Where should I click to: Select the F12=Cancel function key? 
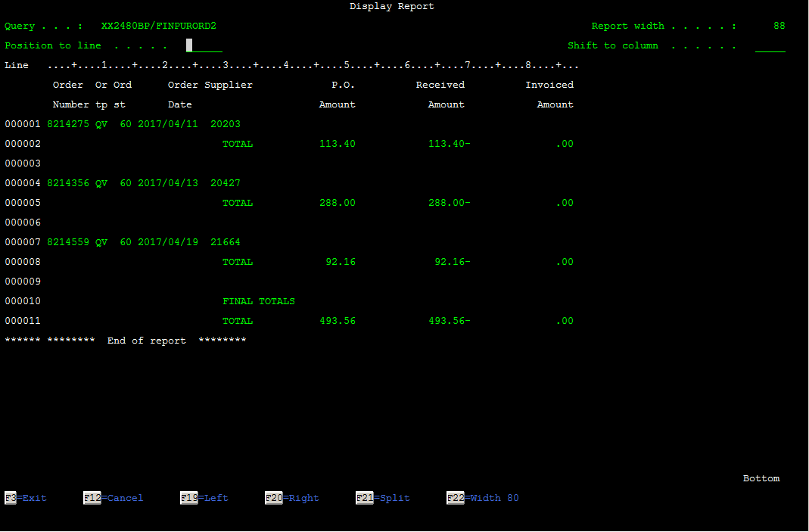tap(113, 498)
